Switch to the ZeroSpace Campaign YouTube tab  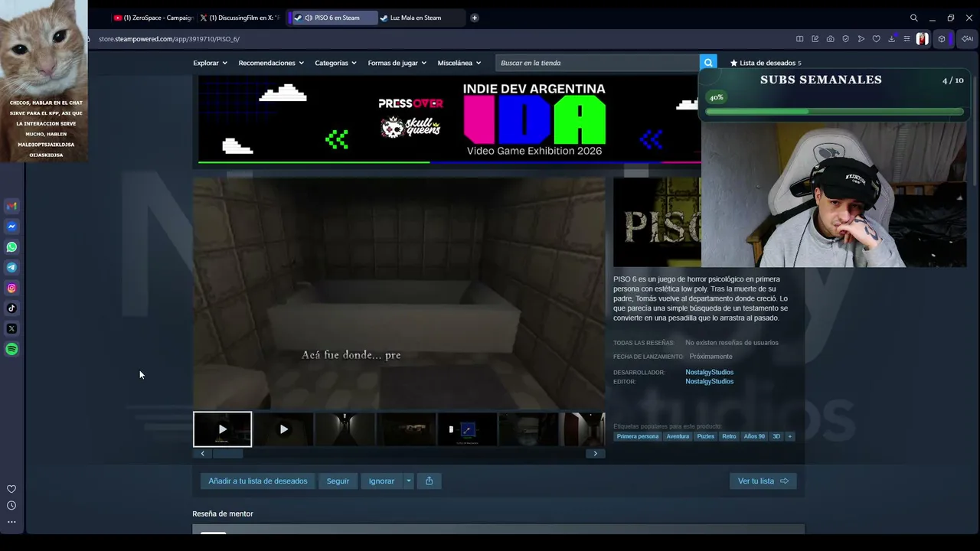(153, 18)
